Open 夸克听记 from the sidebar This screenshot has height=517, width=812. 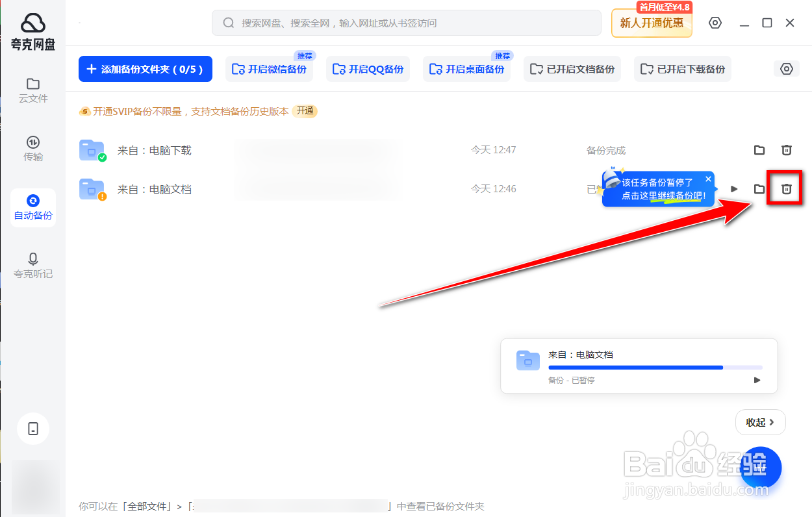[x=33, y=266]
